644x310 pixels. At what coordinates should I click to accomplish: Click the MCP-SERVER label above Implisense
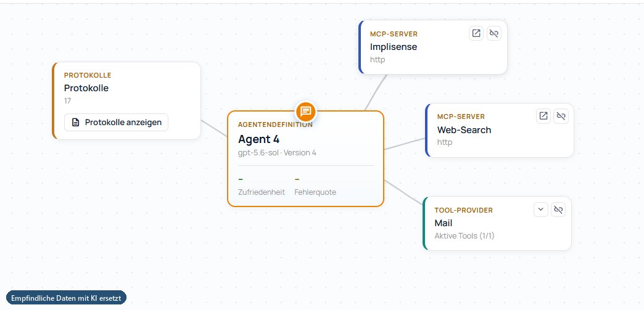pos(394,34)
